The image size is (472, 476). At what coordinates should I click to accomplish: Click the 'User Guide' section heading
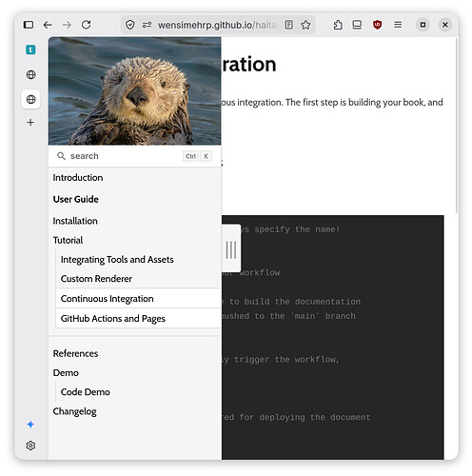[75, 199]
